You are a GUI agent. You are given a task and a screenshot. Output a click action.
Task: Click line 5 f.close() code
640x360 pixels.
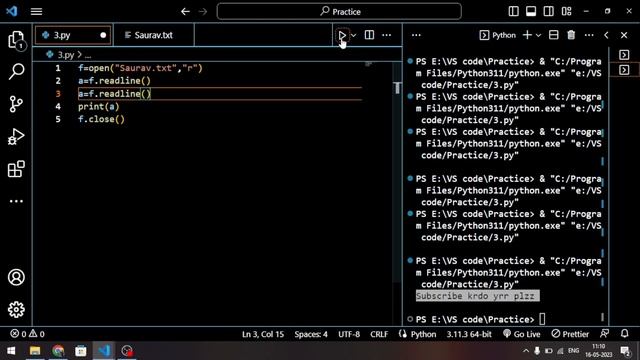pos(101,119)
